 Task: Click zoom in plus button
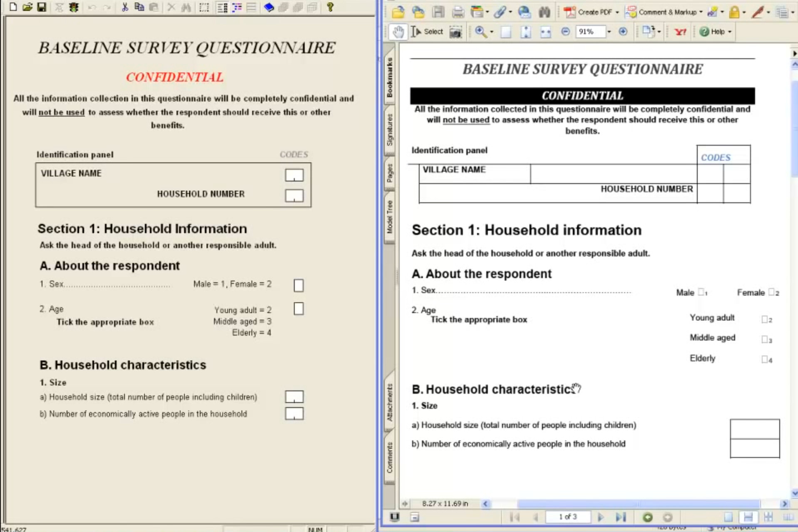623,32
